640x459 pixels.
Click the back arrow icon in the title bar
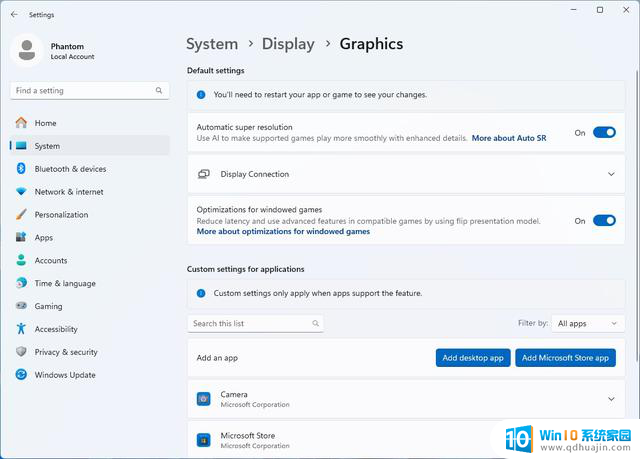(14, 14)
